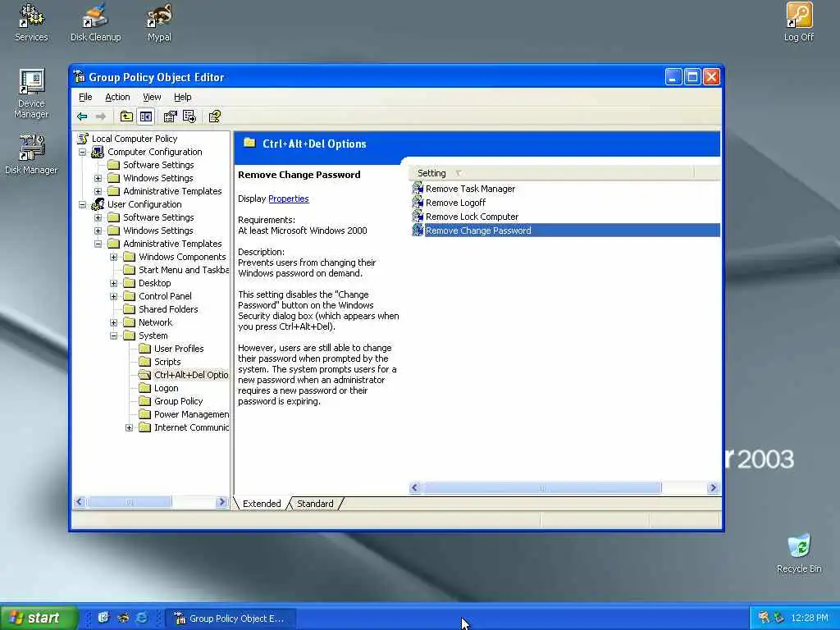The image size is (840, 630).
Task: Click the User Configuration node icon
Action: pos(98,204)
